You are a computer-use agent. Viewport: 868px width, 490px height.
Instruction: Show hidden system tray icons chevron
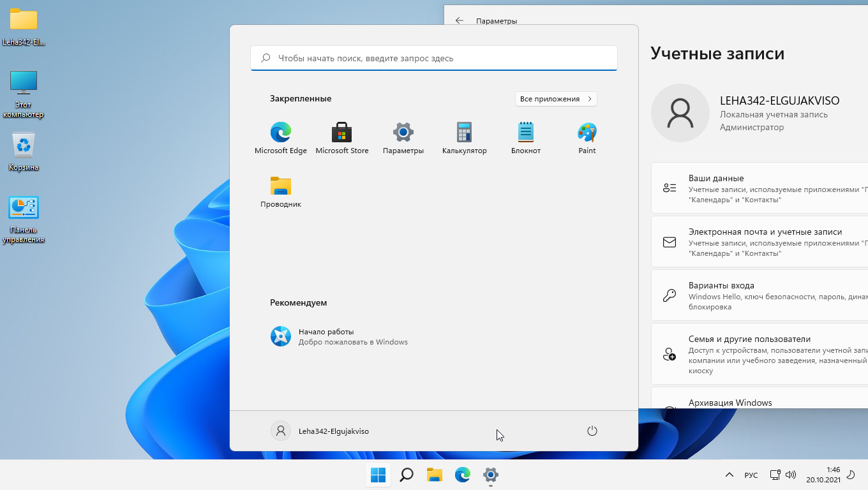click(x=729, y=475)
